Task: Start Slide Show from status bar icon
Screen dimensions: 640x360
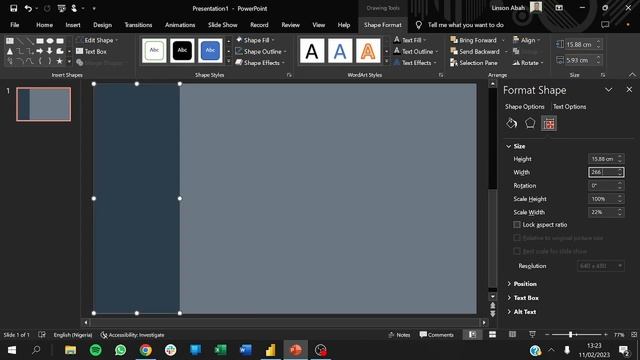Action: coord(532,335)
